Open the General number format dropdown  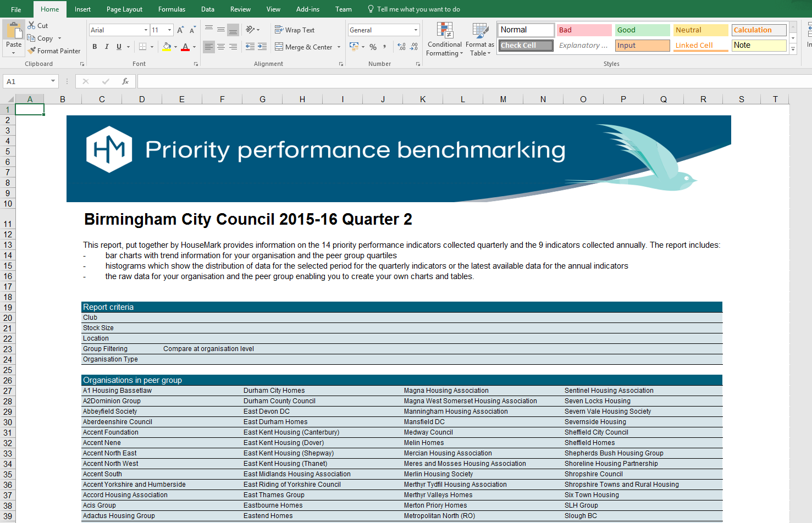tap(416, 30)
